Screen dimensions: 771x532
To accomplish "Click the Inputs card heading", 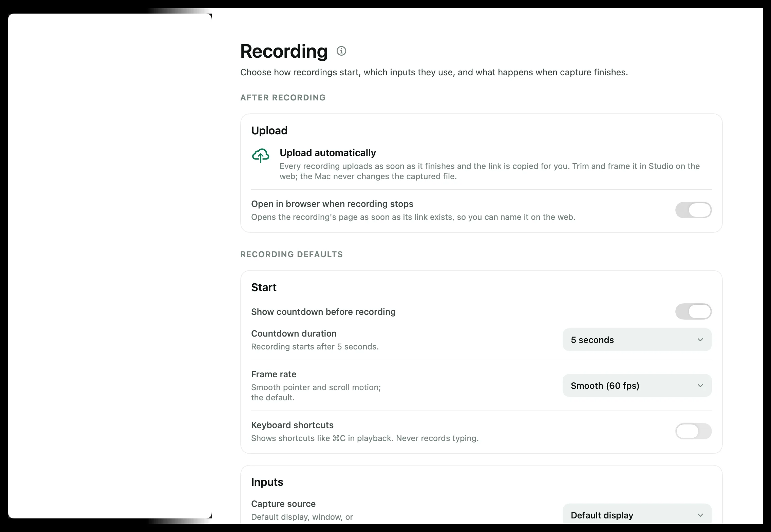I will click(x=267, y=482).
